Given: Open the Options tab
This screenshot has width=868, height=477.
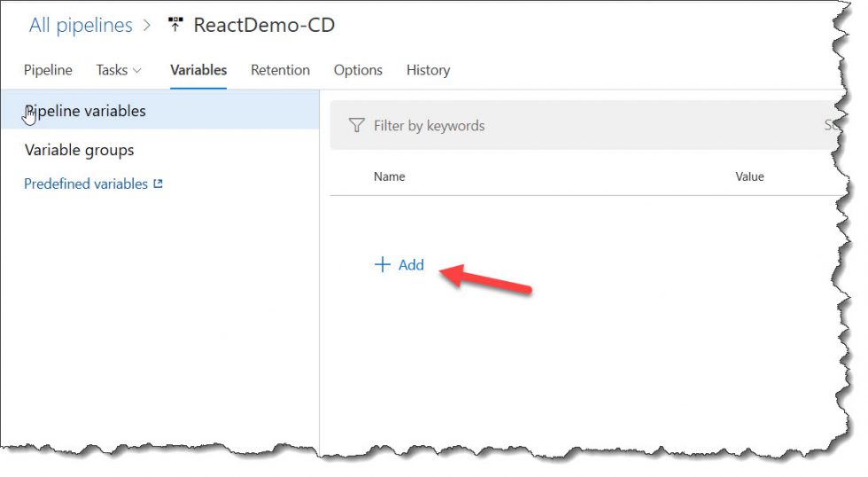Looking at the screenshot, I should tap(358, 70).
